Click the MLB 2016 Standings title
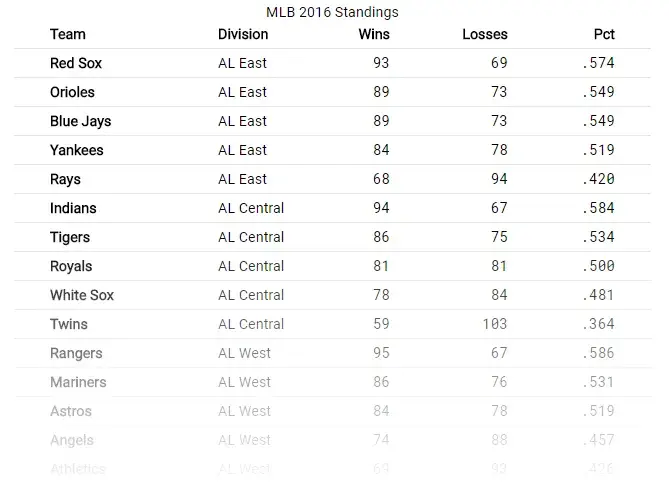The width and height of the screenshot is (669, 482). pos(332,12)
